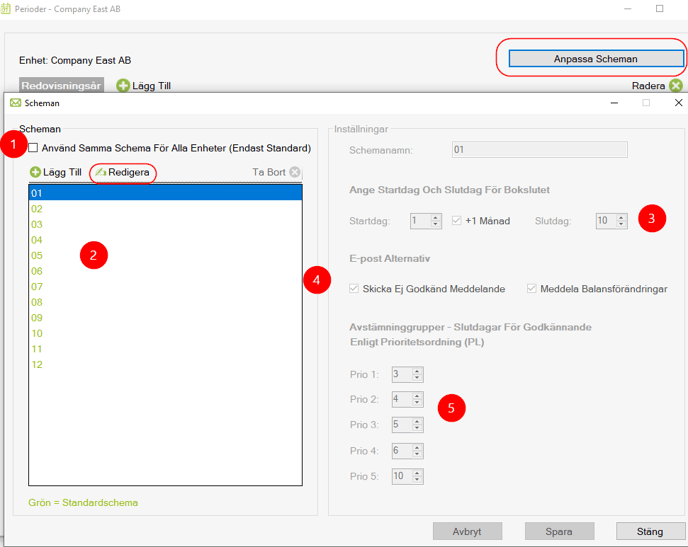
Task: Select schema 07 in the list
Action: pyautogui.click(x=165, y=286)
